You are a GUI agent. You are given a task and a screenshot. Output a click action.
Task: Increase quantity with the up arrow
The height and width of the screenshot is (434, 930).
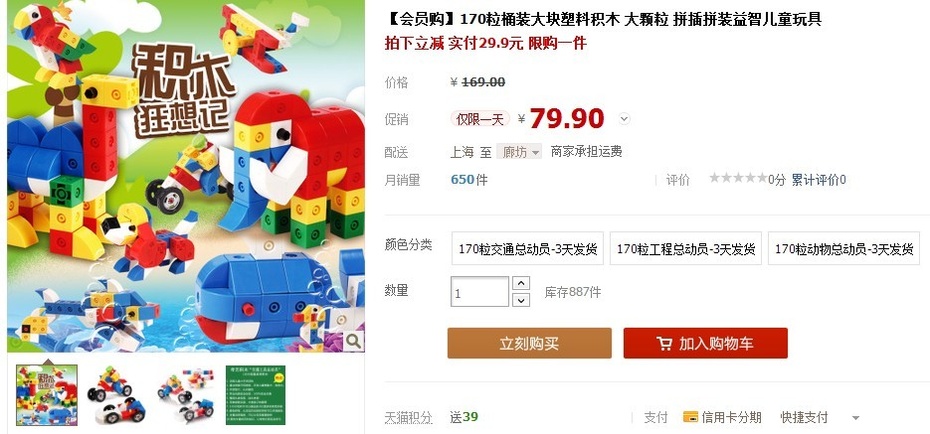(x=520, y=283)
